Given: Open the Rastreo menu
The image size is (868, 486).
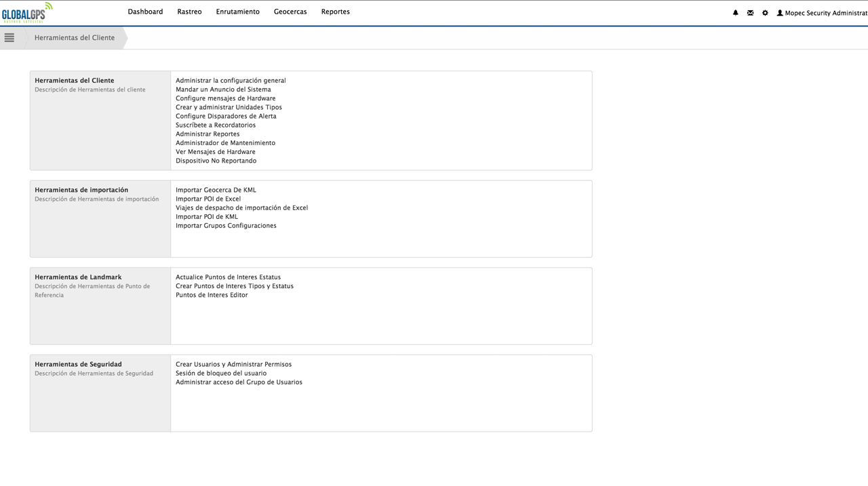Looking at the screenshot, I should coord(189,12).
